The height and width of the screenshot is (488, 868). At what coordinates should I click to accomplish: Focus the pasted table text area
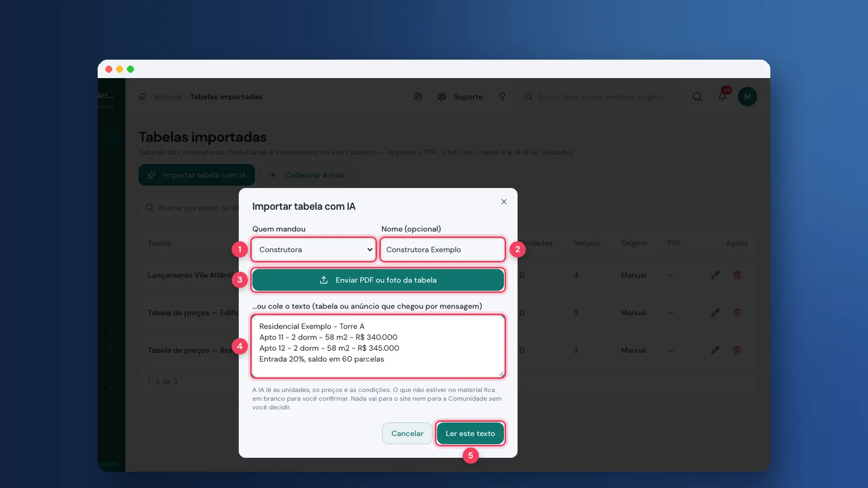click(x=378, y=346)
